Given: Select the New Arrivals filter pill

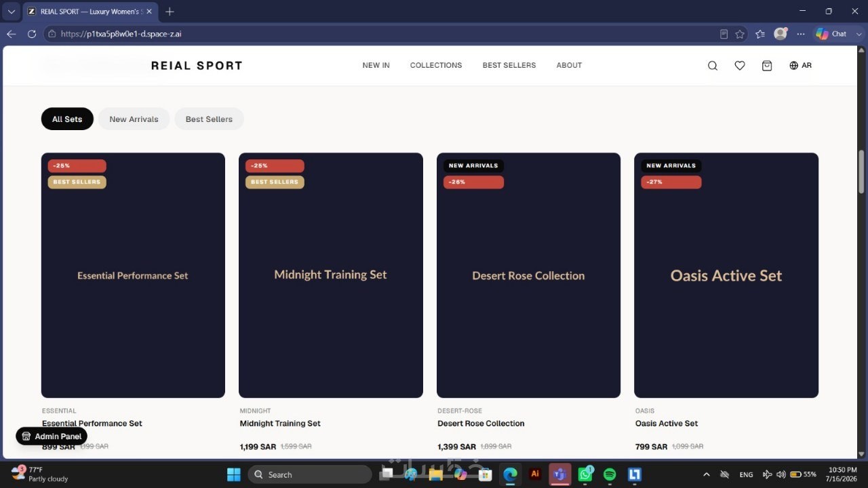Looking at the screenshot, I should [x=134, y=119].
